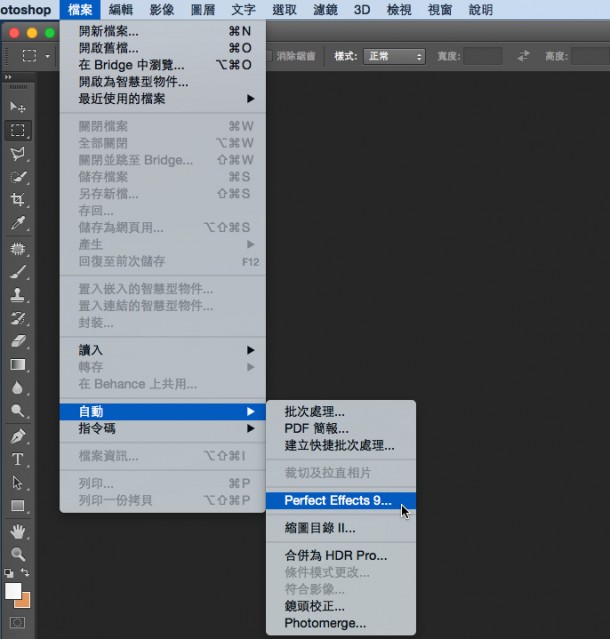
Task: Select the Crop tool
Action: coord(18,199)
